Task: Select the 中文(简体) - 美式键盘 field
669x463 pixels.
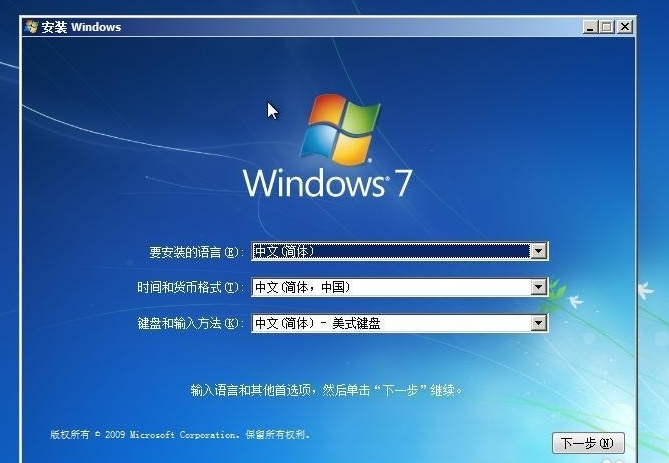Action: (400, 323)
